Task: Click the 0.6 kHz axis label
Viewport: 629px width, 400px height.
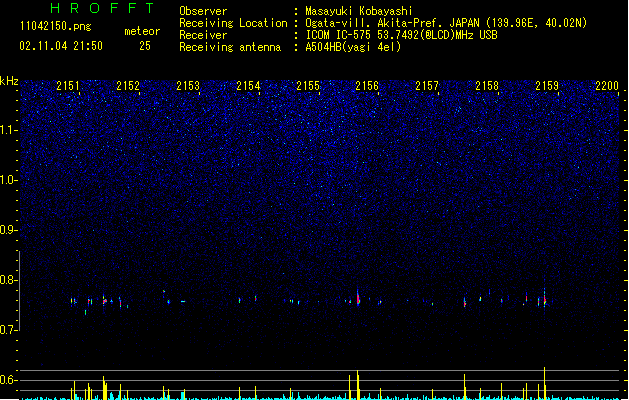Action: pyautogui.click(x=9, y=380)
